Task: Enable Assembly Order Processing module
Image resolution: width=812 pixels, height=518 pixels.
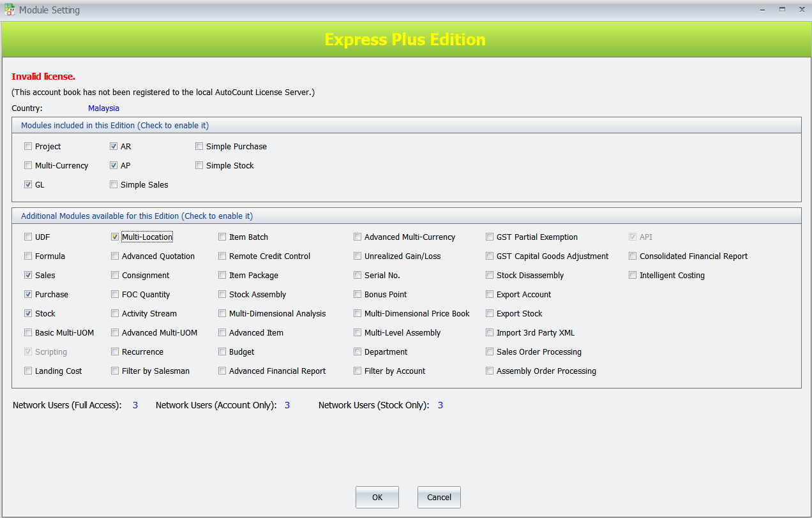Action: [490, 371]
